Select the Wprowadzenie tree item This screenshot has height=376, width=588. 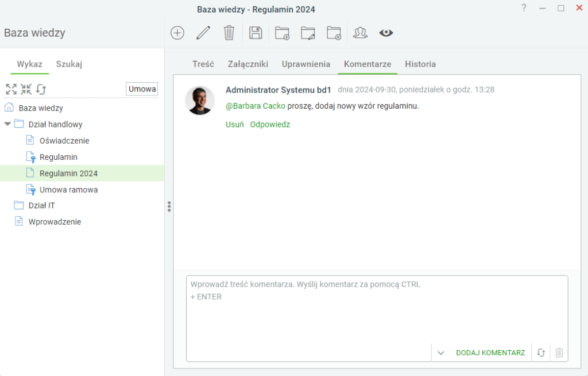55,222
